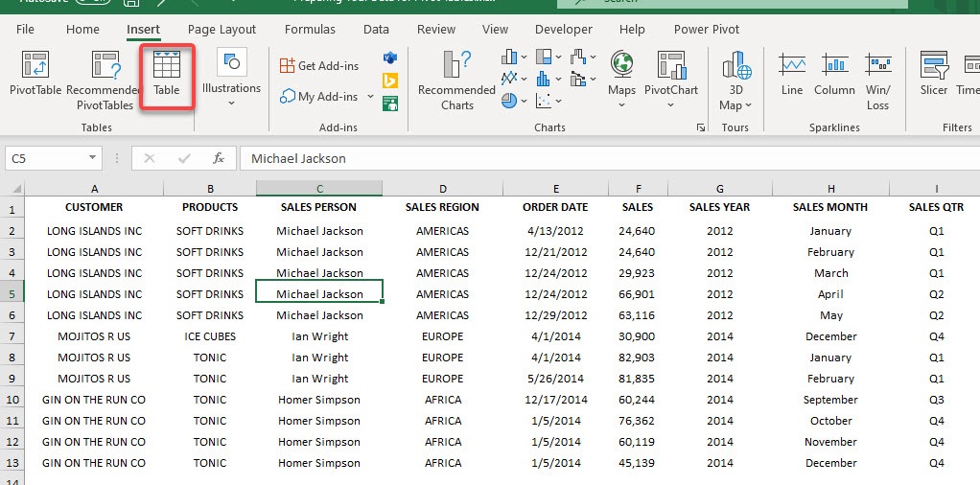Switch to the Page Layout tab
The height and width of the screenshot is (485, 980).
click(x=222, y=30)
